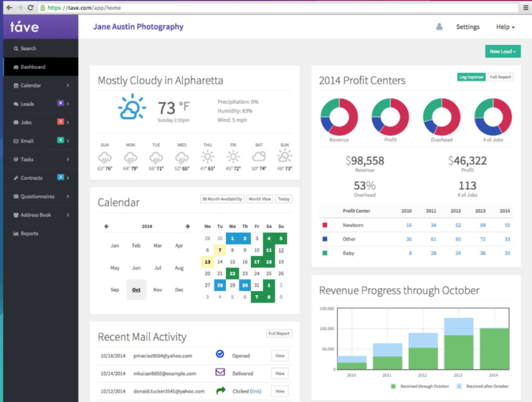Click the browser reload icon
The image size is (532, 402).
31,7
